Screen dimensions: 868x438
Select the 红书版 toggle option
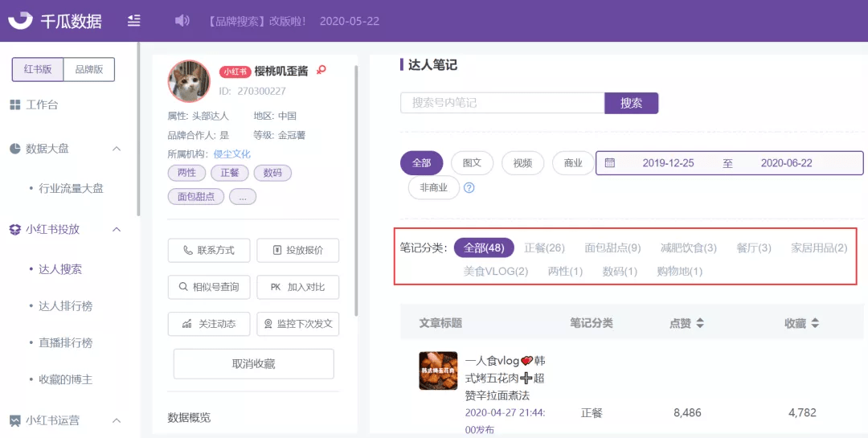pos(38,69)
